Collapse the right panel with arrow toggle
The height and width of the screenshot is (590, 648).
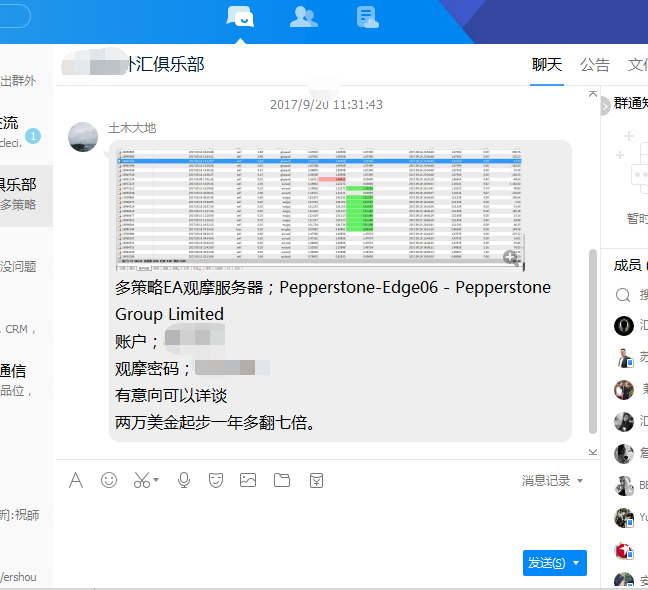605,107
